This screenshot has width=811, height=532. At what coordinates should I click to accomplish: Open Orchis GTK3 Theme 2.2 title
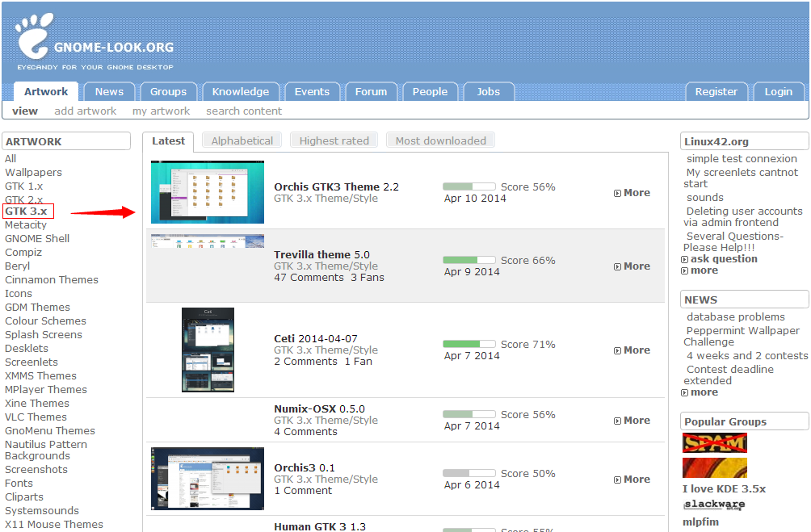pyautogui.click(x=336, y=186)
